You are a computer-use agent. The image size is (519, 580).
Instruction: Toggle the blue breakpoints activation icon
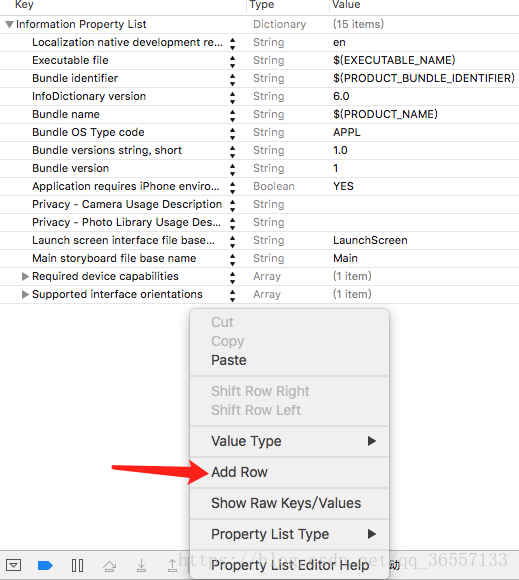click(x=45, y=565)
